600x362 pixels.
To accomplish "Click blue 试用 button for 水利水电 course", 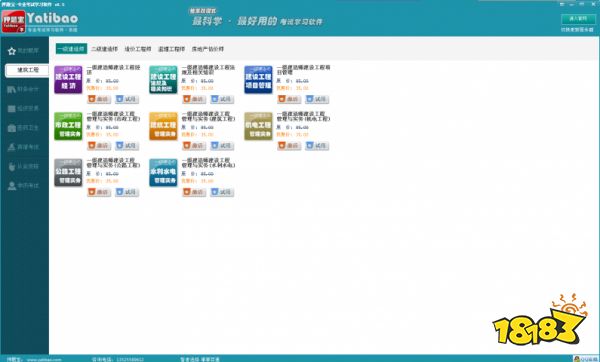I will tap(222, 192).
